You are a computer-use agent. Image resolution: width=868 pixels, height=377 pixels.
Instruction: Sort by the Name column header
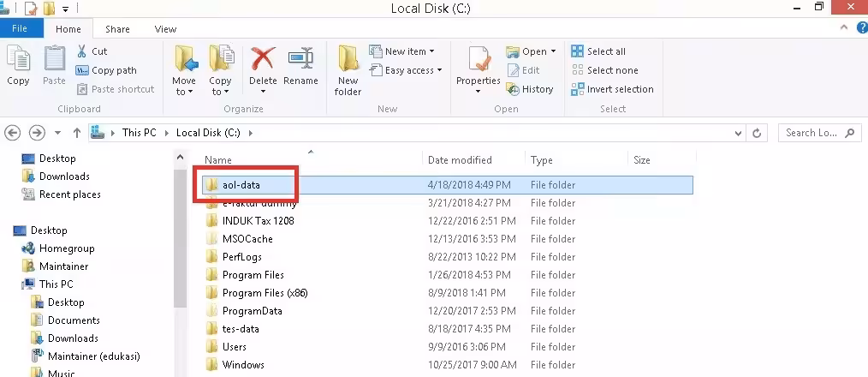[218, 160]
